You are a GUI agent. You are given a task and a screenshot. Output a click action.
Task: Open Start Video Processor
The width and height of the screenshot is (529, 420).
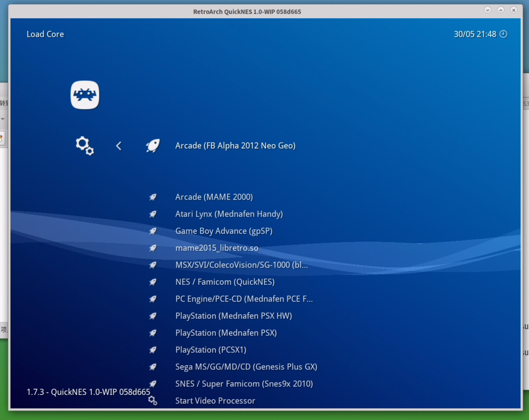pos(215,401)
